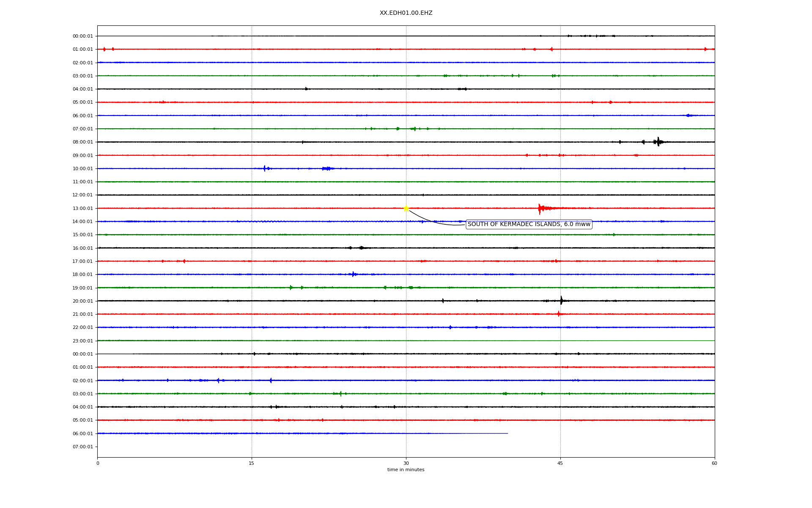Click the red spike on the 21:00:01 trace
812x508 pixels.
(559, 314)
